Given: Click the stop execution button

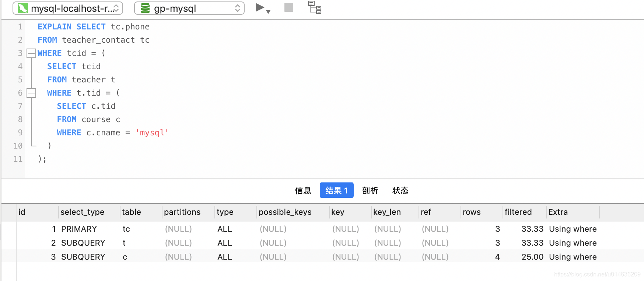Looking at the screenshot, I should pyautogui.click(x=289, y=7).
